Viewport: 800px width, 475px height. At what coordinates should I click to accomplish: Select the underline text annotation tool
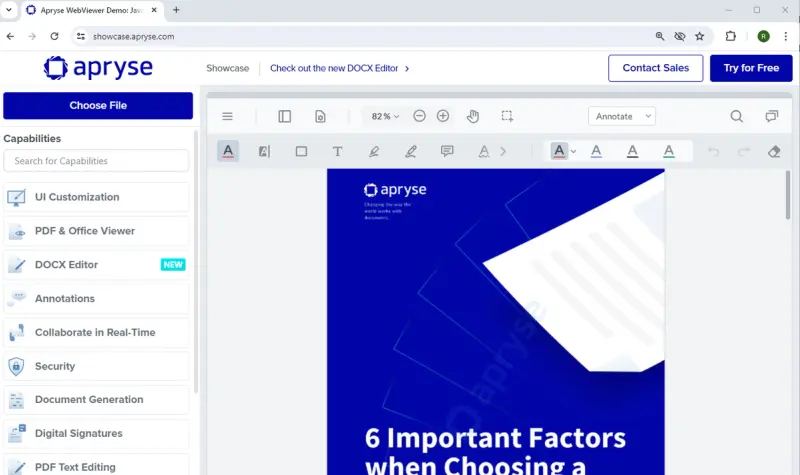point(228,151)
